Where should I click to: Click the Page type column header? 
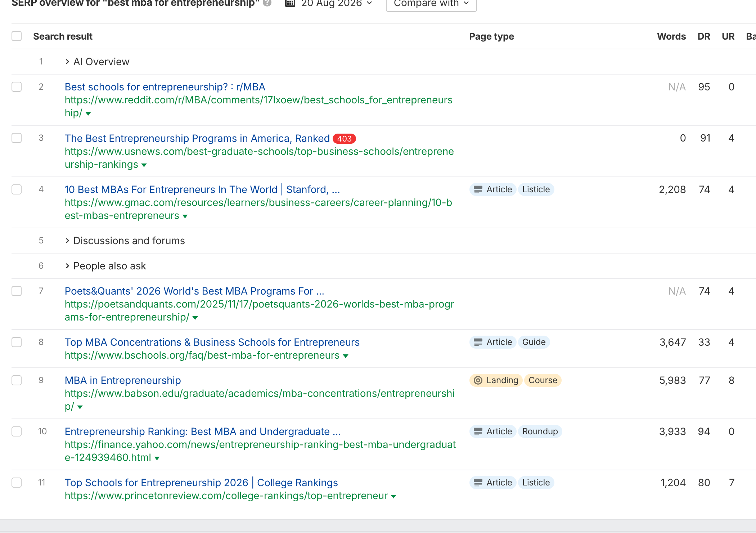click(491, 36)
